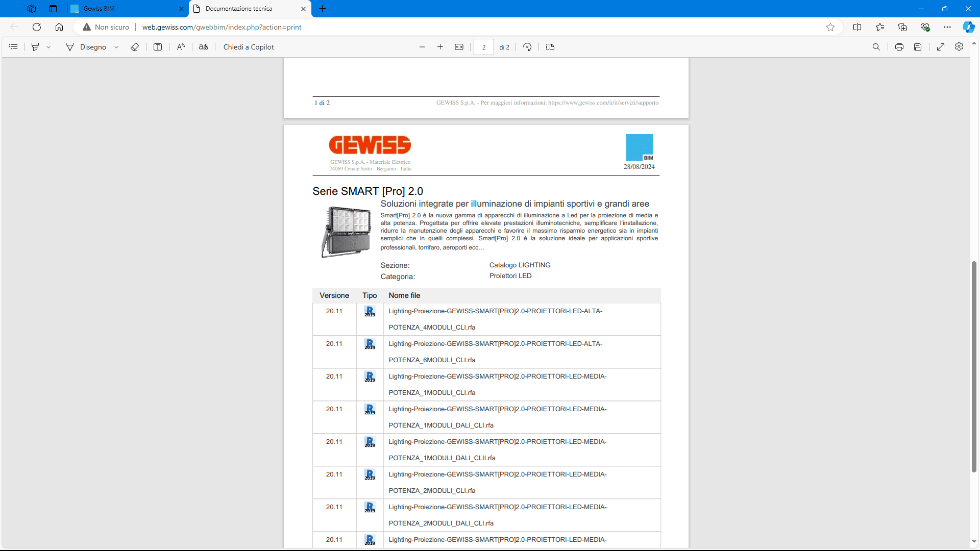
Task: Select the highlight tool in PDF toolbar
Action: pos(35,47)
